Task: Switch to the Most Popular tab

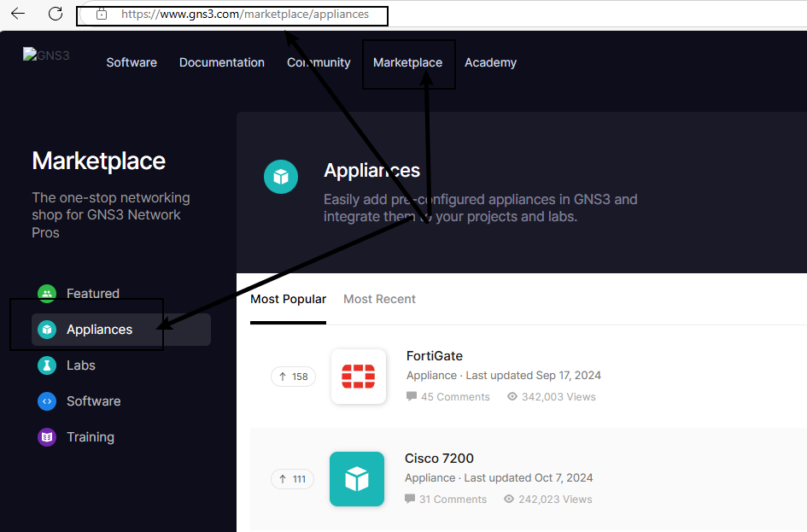Action: point(289,299)
